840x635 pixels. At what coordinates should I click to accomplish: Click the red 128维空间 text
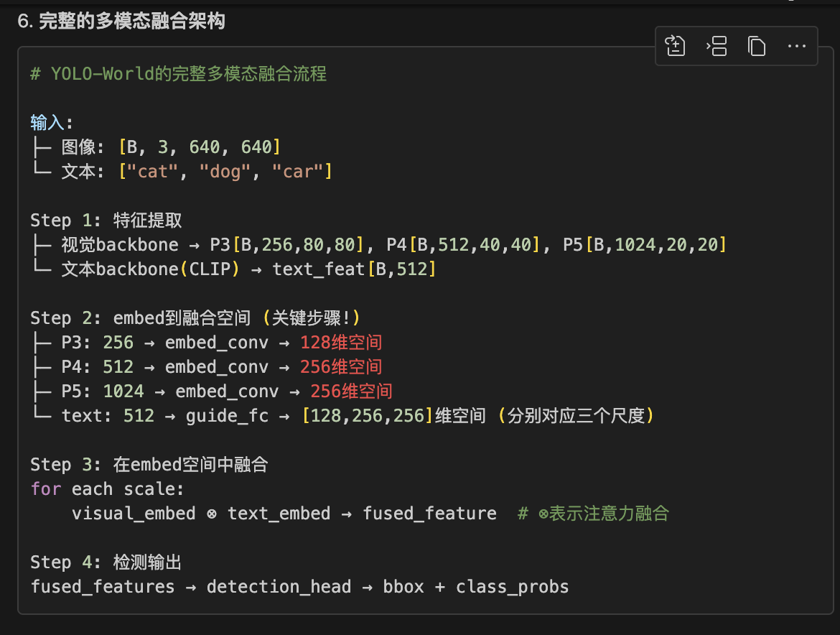[341, 343]
